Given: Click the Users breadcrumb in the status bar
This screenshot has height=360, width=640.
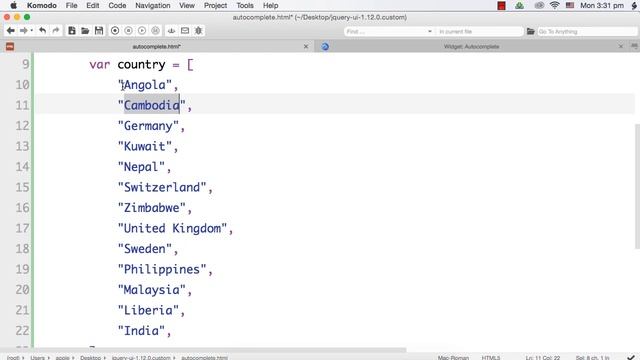Looking at the screenshot, I should point(37,358).
